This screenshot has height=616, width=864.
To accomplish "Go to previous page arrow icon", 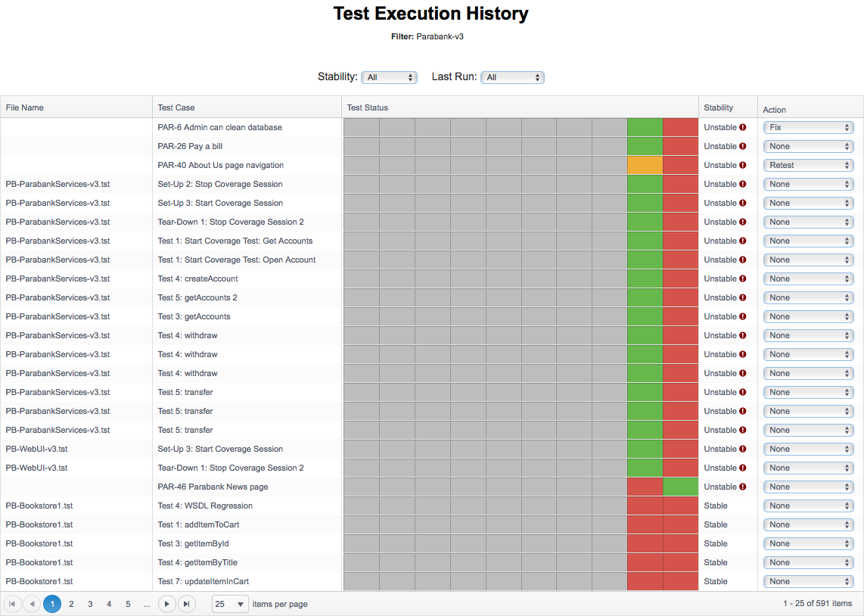I will [32, 604].
